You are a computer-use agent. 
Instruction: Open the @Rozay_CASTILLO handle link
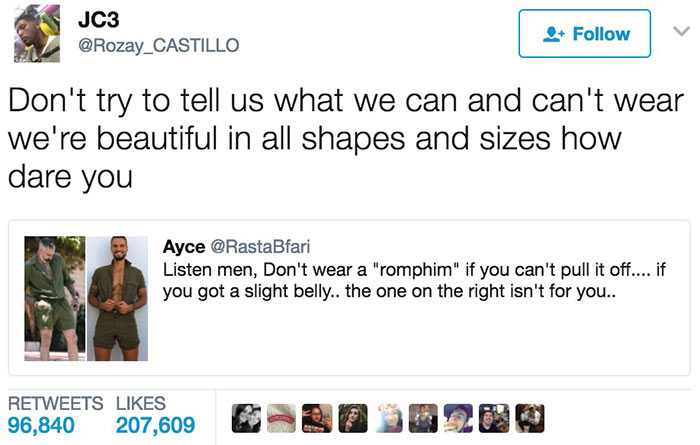coord(158,44)
